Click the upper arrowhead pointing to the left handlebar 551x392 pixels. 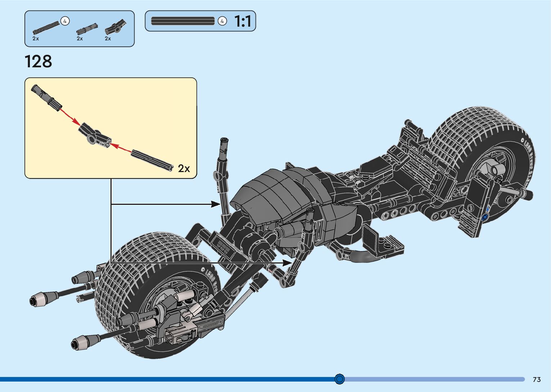[216, 204]
